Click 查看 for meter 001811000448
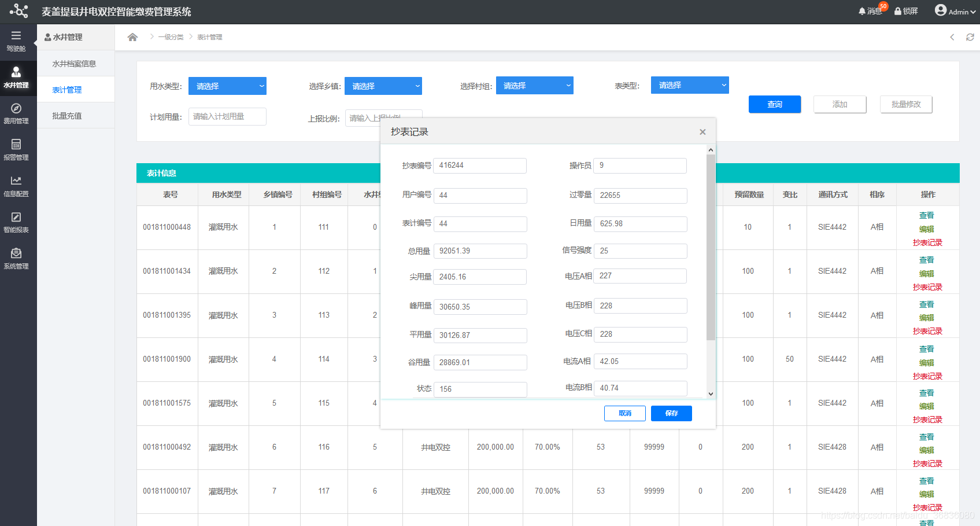Image resolution: width=980 pixels, height=526 pixels. coord(927,215)
